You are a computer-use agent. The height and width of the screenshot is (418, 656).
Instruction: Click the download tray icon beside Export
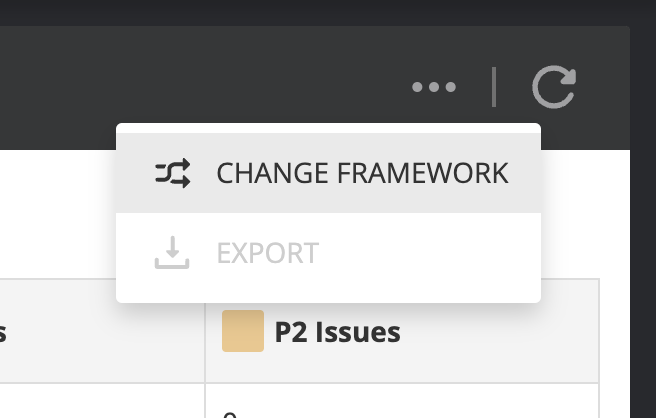(x=172, y=252)
